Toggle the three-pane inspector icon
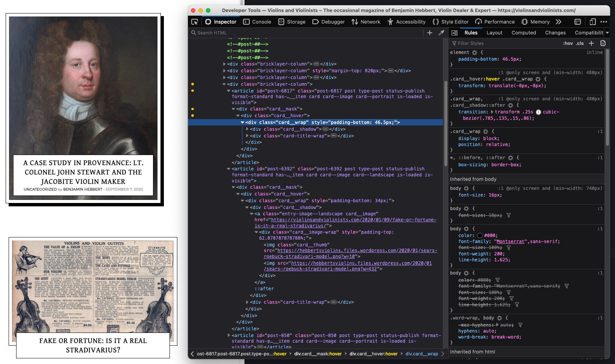This screenshot has height=364, width=615. [x=454, y=33]
